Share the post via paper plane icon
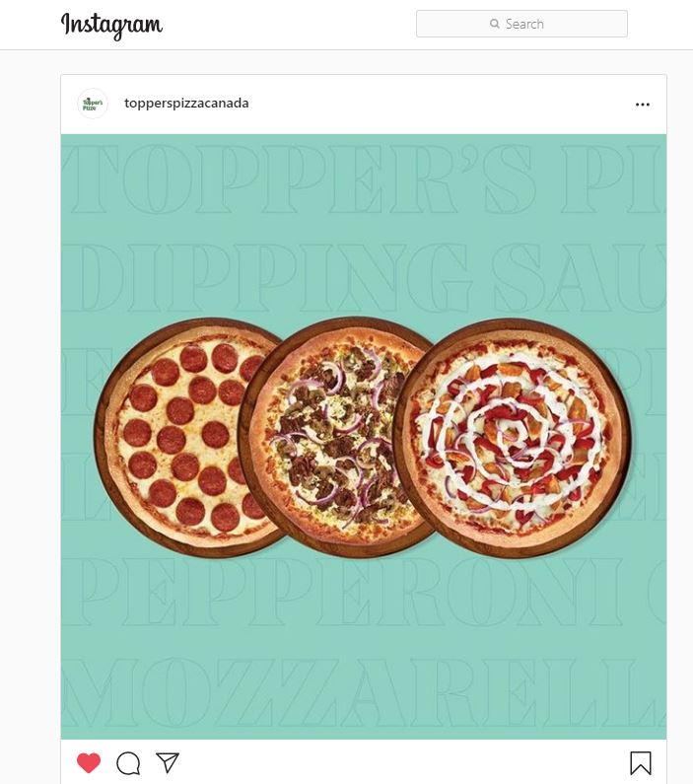 point(168,762)
